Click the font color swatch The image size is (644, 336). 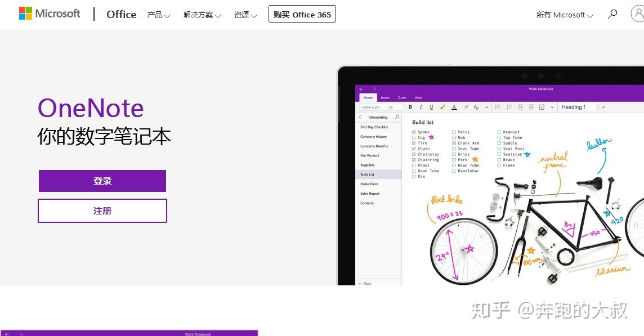454,107
